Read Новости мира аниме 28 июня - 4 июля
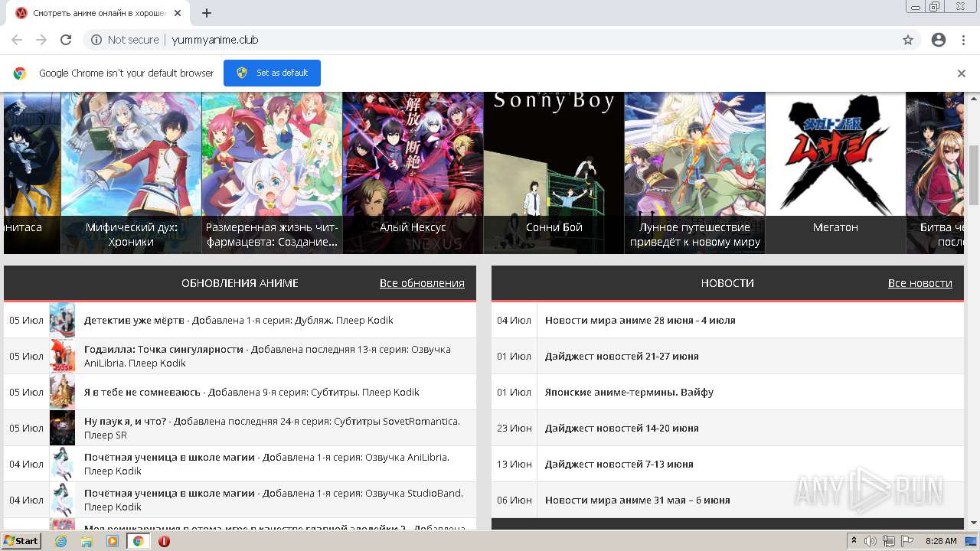 [x=640, y=320]
